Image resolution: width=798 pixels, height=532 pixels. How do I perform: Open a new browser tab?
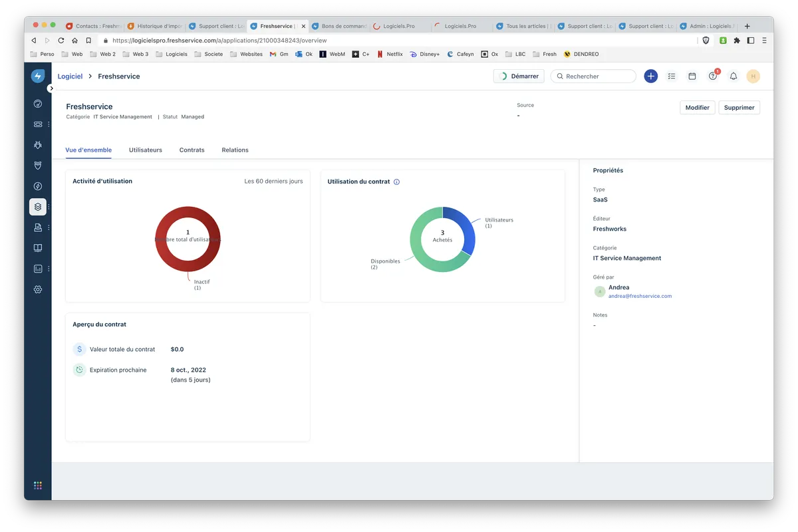747,26
